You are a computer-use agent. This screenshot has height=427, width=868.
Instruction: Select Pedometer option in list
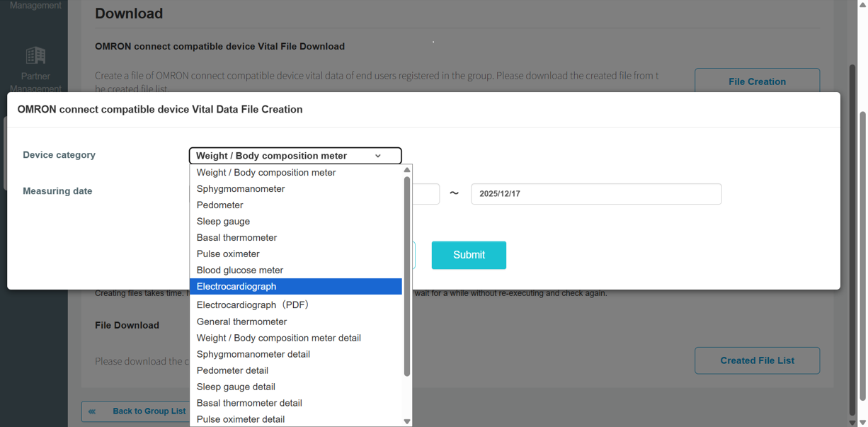[x=296, y=205]
